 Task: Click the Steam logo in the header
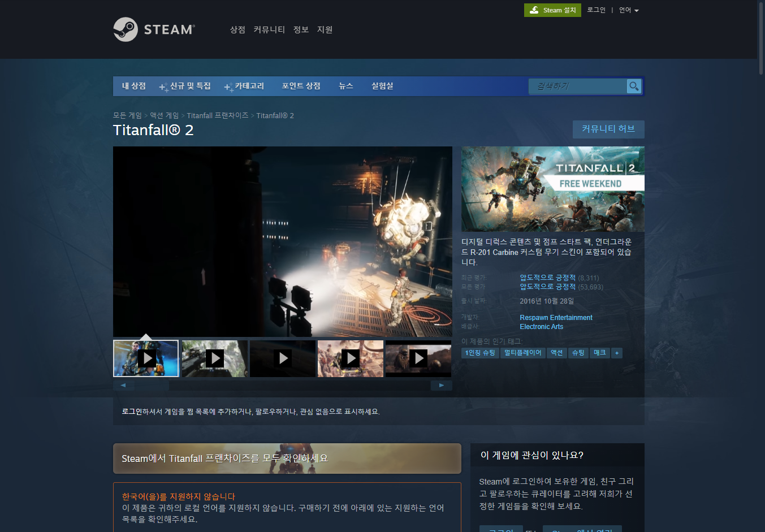click(x=154, y=29)
